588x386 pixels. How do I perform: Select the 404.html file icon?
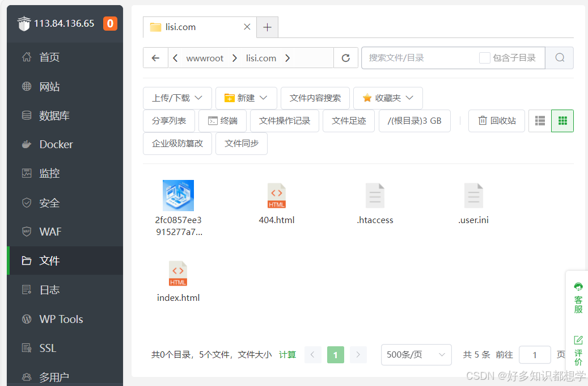[277, 196]
